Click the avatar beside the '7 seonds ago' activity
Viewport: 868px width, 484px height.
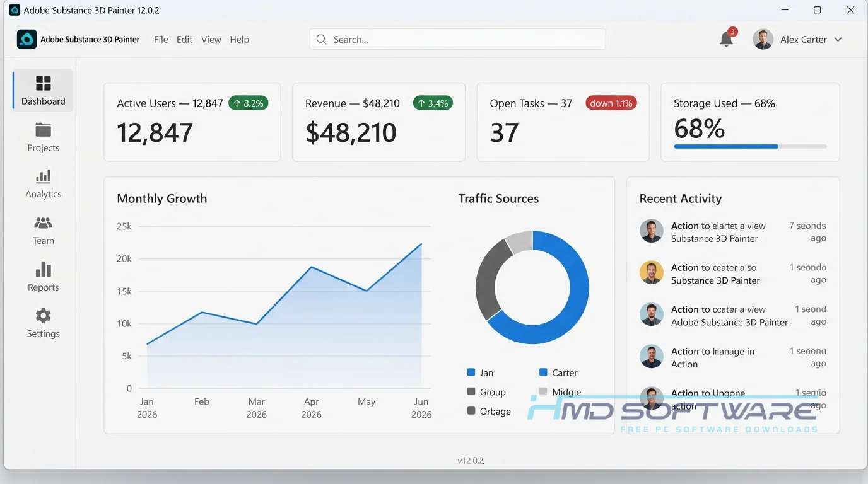[652, 231]
